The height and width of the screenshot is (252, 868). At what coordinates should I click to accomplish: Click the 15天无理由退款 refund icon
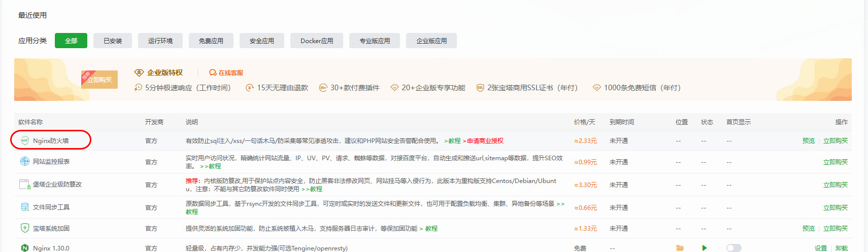(249, 88)
